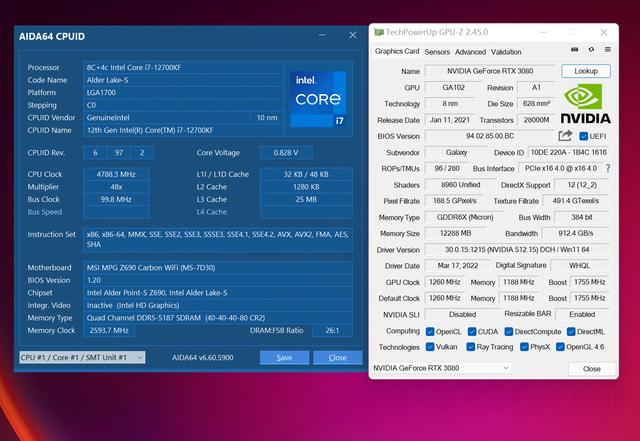Click the Driver Version field in GPU-Z
This screenshot has height=441, width=640.
tap(517, 249)
